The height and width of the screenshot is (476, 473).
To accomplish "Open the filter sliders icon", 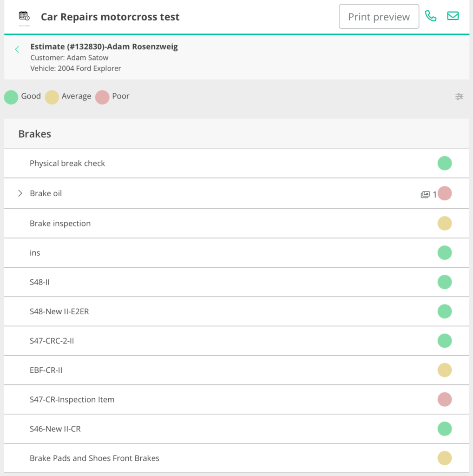I will coord(459,97).
